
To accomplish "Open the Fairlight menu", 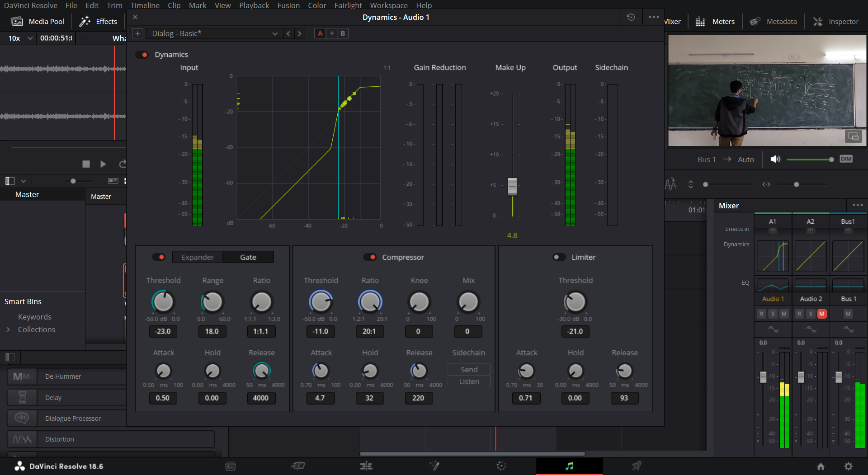I will 348,5.
